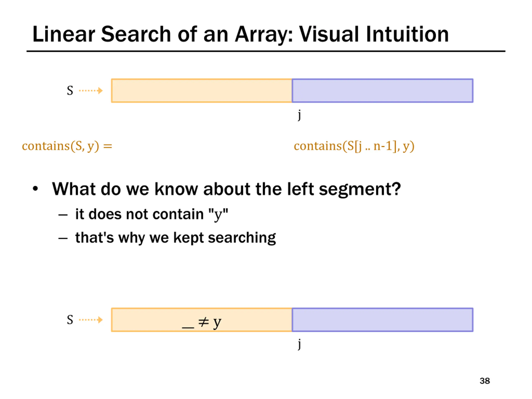532x399 pixels.
Task: Click the S label beside the bottom array
Action: pyautogui.click(x=70, y=320)
